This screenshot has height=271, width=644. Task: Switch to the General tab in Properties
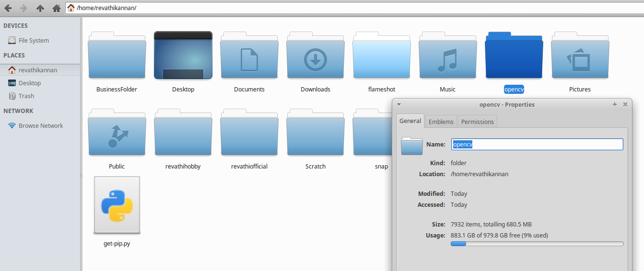point(410,121)
